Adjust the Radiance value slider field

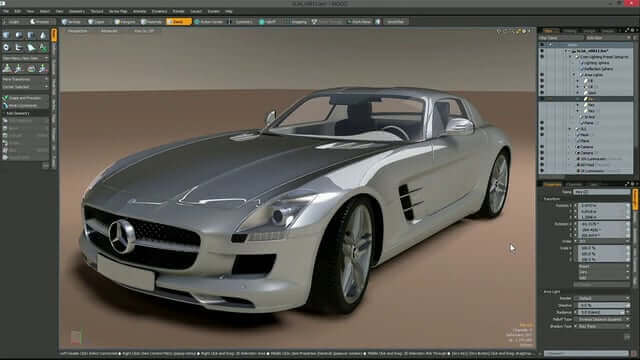click(602, 312)
